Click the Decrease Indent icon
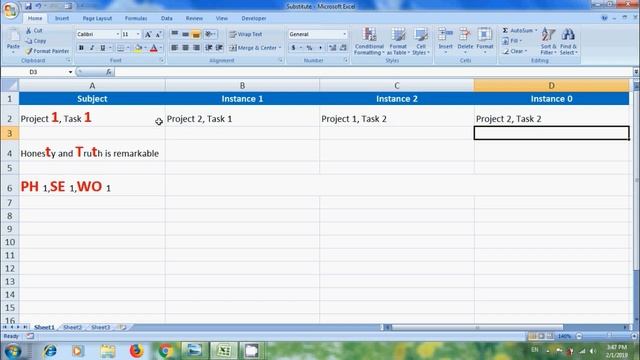This screenshot has width=640, height=360. 209,48
